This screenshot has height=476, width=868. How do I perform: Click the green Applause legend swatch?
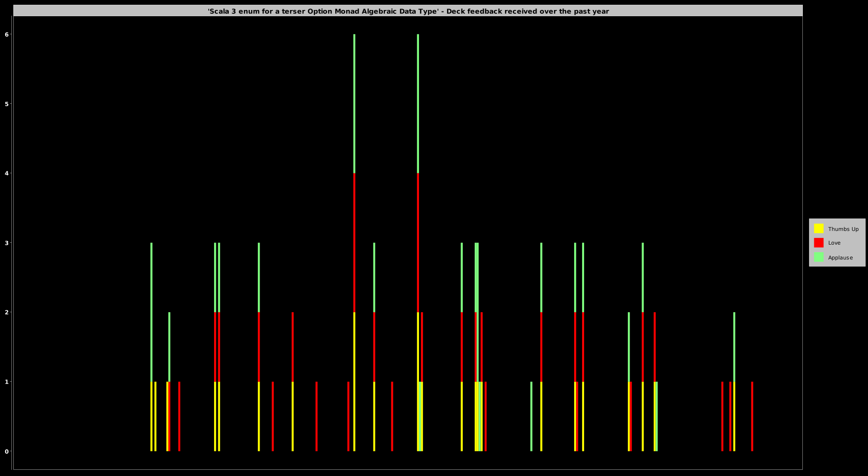pyautogui.click(x=819, y=257)
